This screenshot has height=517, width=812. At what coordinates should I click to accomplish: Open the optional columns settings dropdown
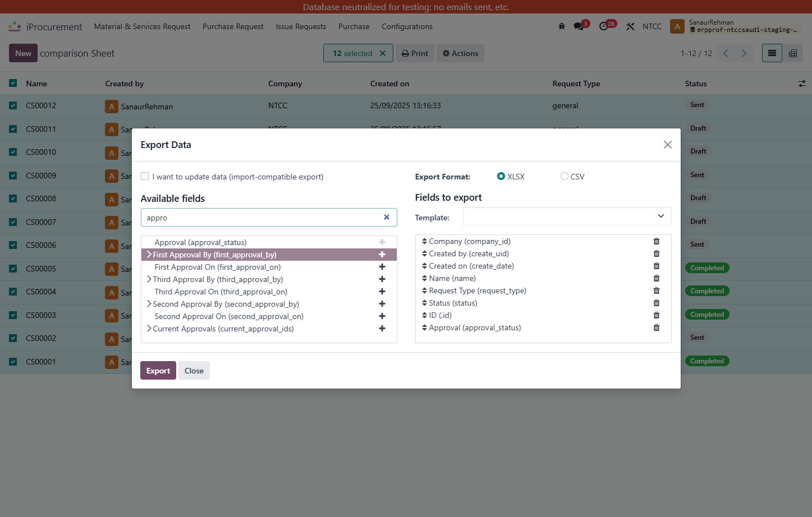pyautogui.click(x=802, y=84)
